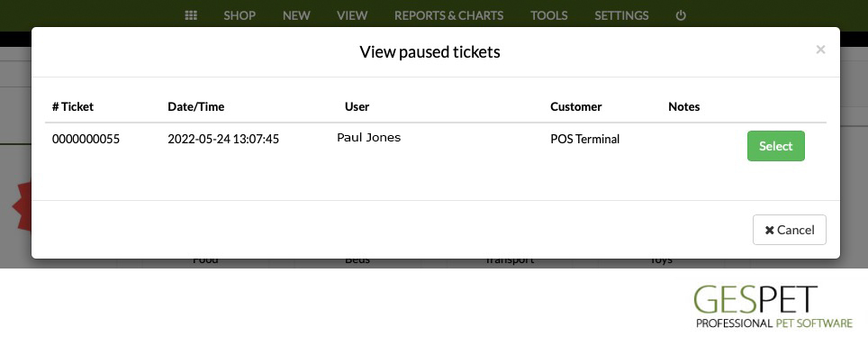Cancel the paused tickets dialog
868x346 pixels.
pos(790,230)
